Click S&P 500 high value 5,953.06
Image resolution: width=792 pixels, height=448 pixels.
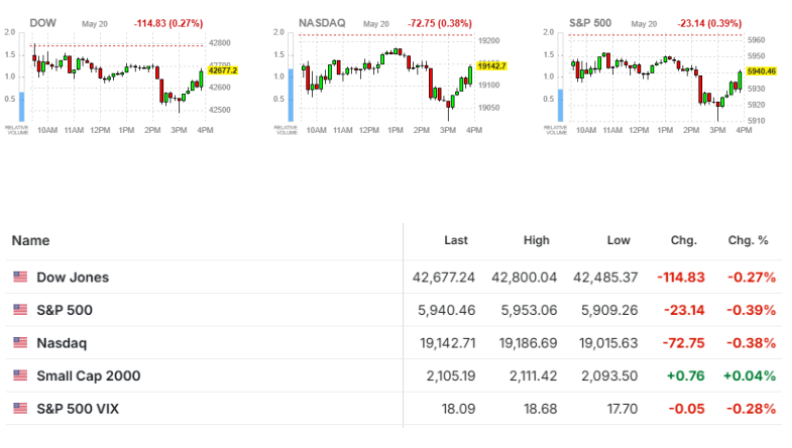coord(529,310)
